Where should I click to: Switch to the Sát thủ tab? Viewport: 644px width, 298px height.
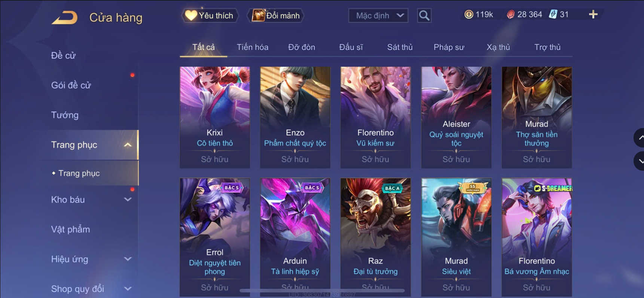400,47
